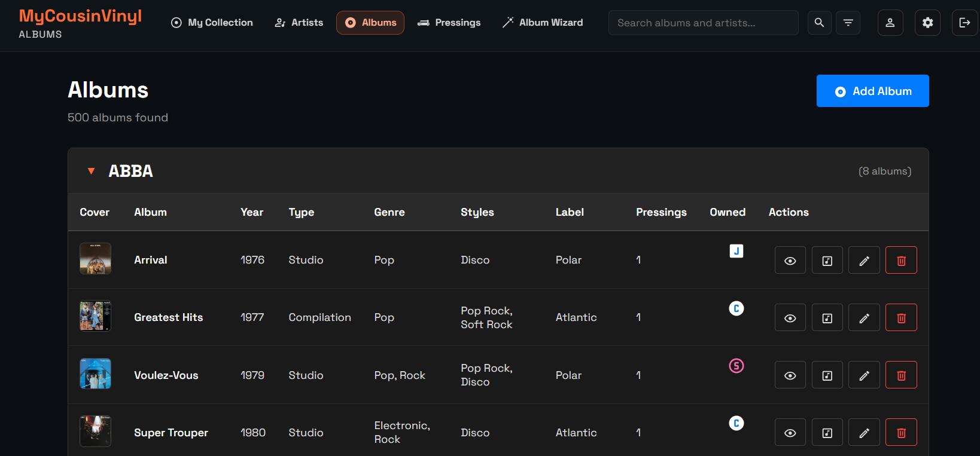Open the Super Trouper album title
Viewport: 980px width, 456px height.
[x=171, y=433]
